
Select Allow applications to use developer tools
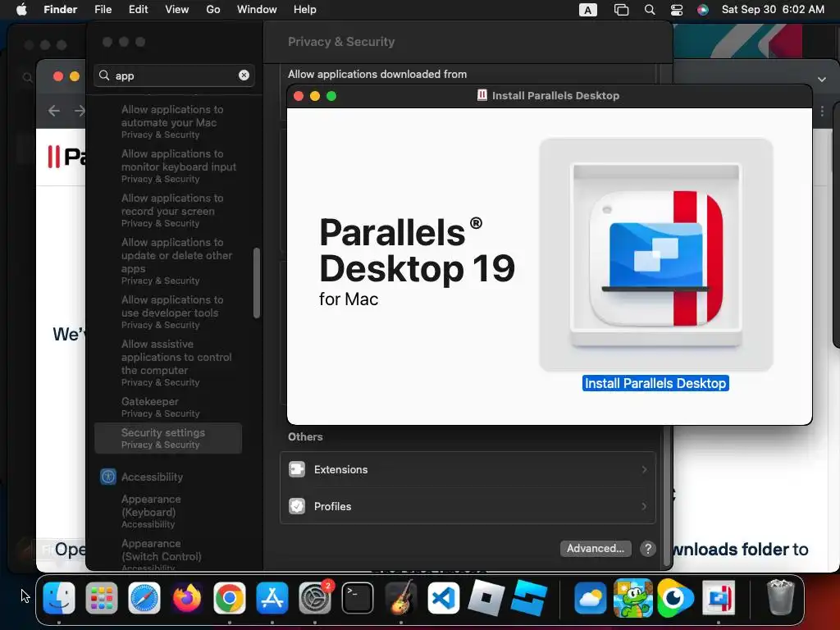(x=172, y=313)
